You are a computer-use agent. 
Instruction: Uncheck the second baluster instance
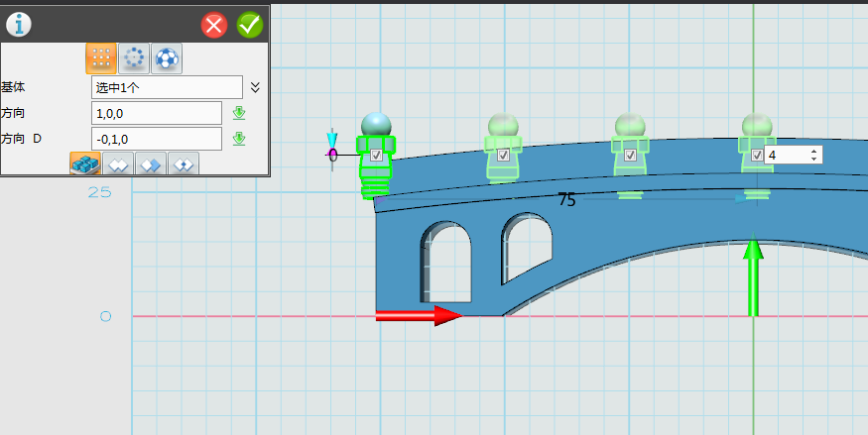[503, 156]
